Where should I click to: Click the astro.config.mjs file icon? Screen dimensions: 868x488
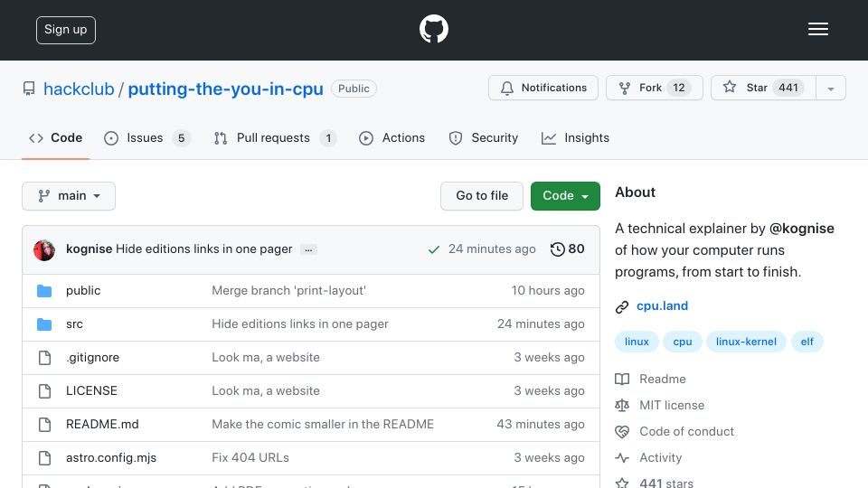(44, 458)
